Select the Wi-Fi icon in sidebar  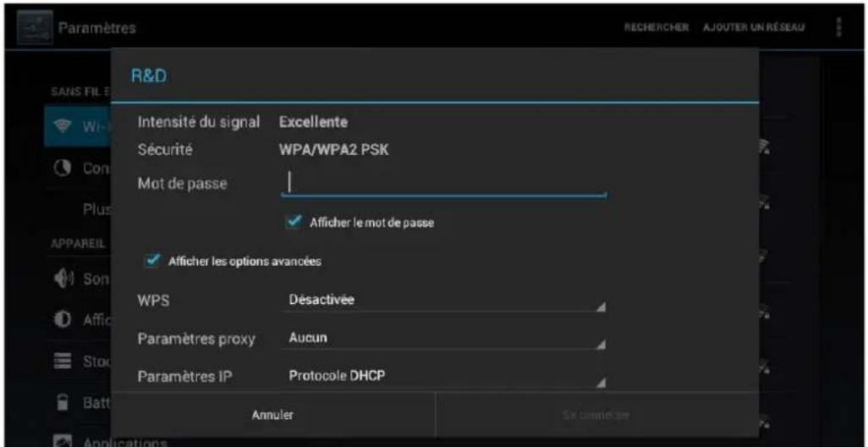pyautogui.click(x=62, y=127)
